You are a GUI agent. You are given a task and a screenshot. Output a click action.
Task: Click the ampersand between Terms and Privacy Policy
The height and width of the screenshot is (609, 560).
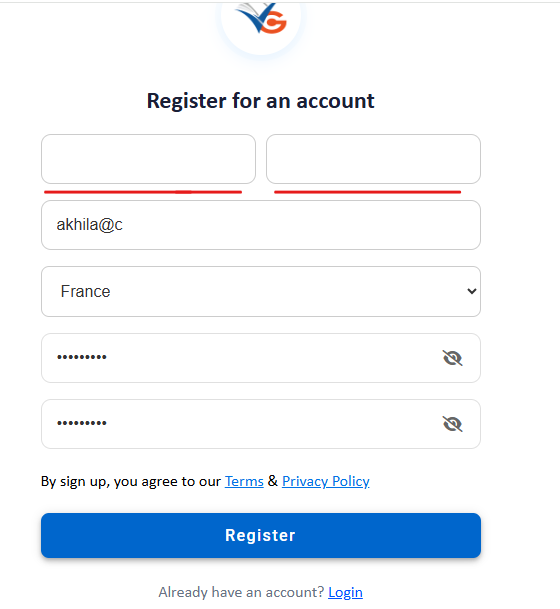tap(273, 481)
